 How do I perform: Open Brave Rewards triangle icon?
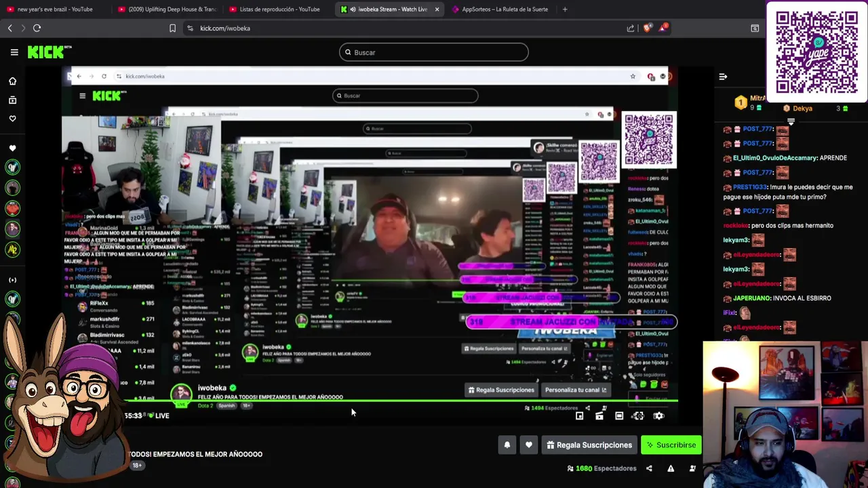(x=663, y=28)
